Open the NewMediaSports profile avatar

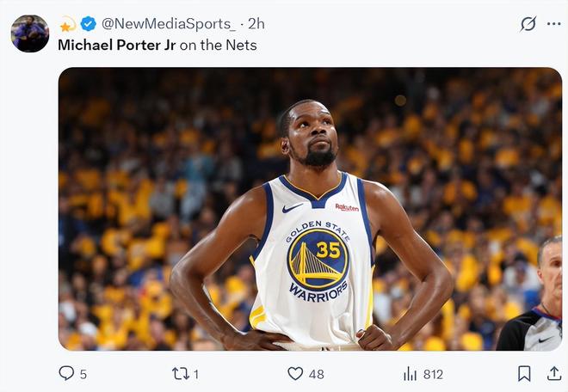tap(30, 34)
